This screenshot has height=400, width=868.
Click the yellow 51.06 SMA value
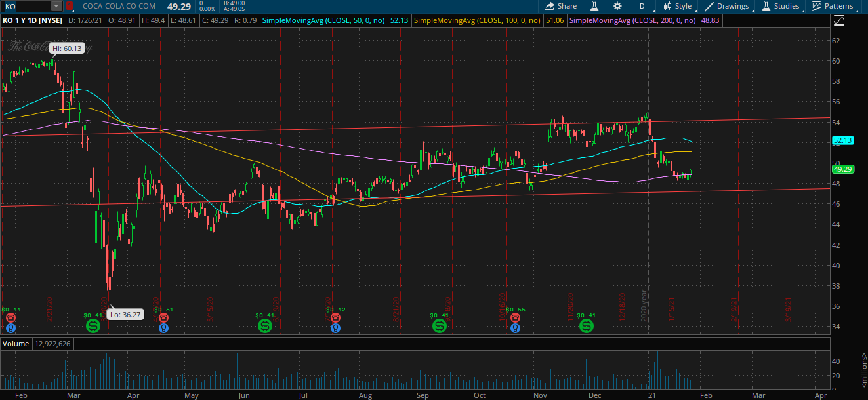[x=555, y=21]
